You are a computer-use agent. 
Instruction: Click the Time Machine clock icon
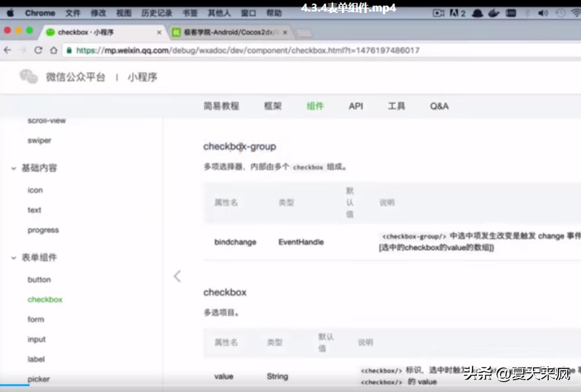pyautogui.click(x=560, y=13)
